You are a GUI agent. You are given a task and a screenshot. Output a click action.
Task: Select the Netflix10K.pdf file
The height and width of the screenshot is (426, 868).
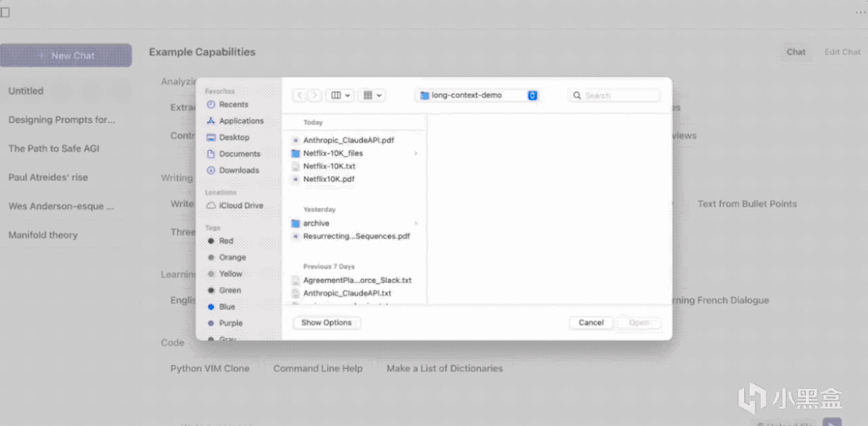(329, 179)
